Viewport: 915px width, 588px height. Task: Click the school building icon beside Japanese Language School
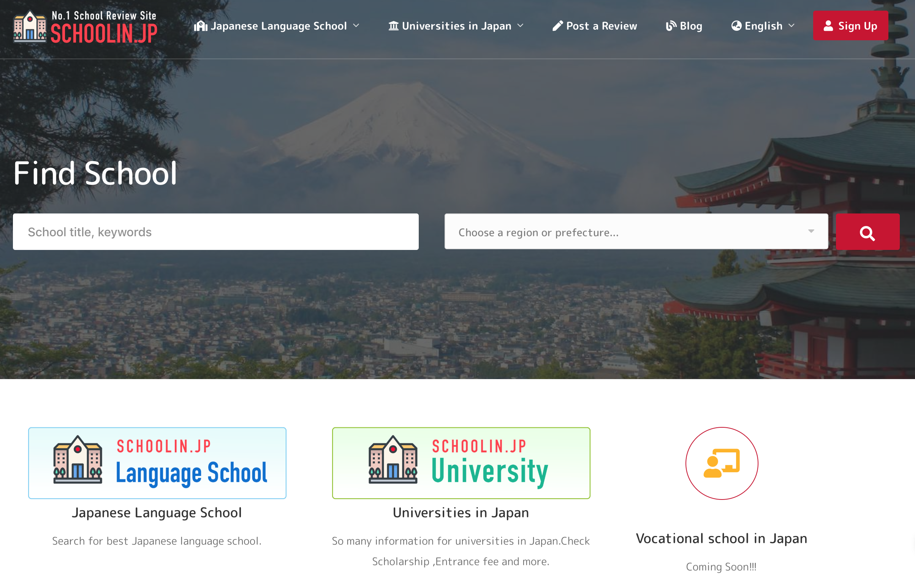[x=201, y=26]
